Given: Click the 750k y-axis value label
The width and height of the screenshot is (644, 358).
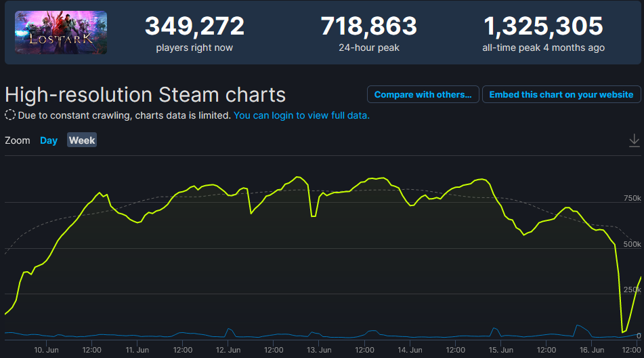Looking at the screenshot, I should pyautogui.click(x=632, y=198).
